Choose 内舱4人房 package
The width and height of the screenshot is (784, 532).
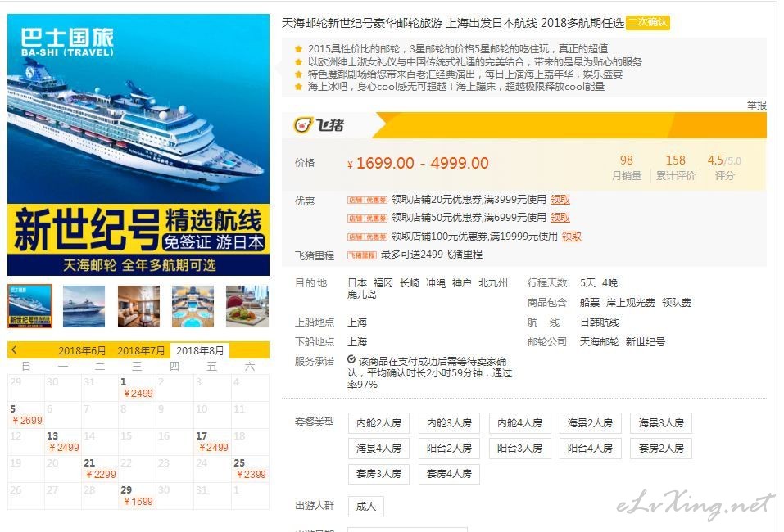click(519, 423)
